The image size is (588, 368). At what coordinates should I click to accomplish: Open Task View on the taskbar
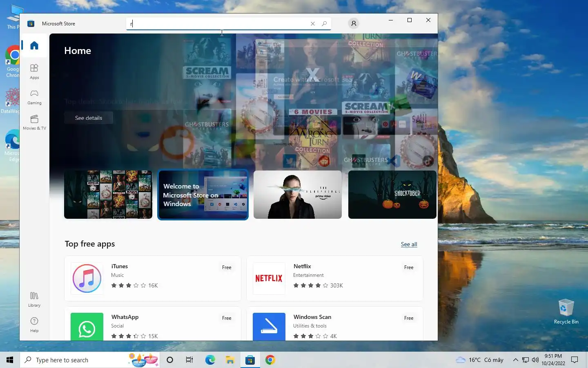(x=189, y=360)
